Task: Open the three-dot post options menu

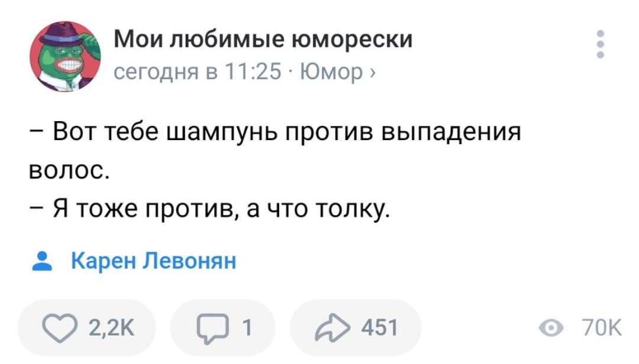Action: (x=600, y=44)
